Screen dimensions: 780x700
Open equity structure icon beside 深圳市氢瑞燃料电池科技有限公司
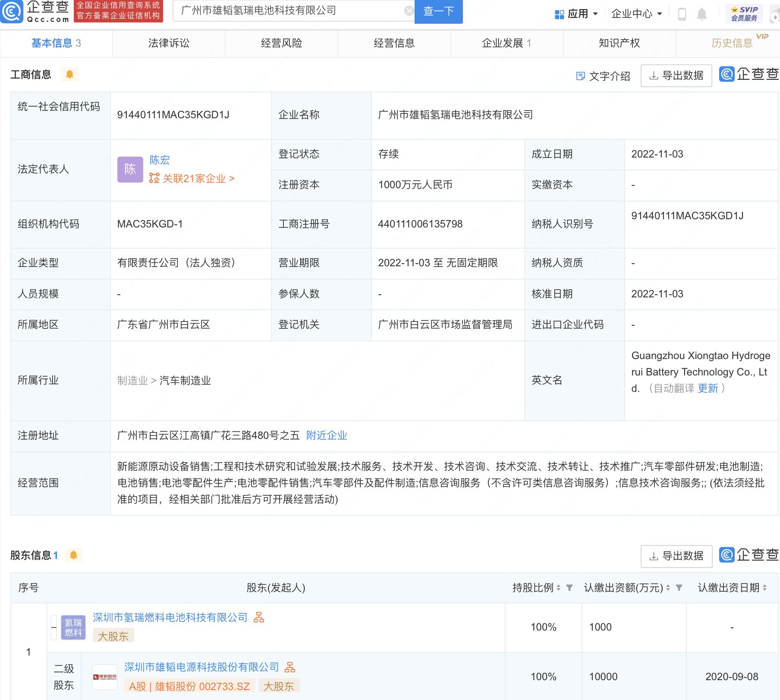(x=259, y=618)
